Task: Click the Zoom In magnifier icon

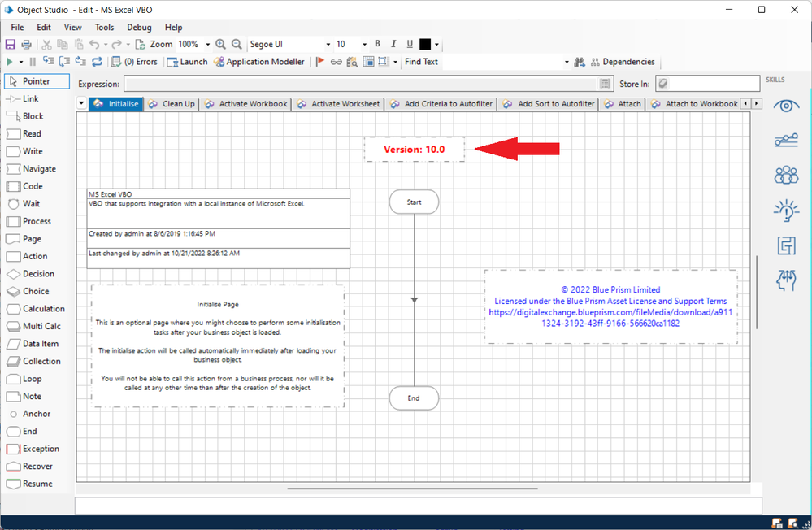Action: tap(221, 45)
